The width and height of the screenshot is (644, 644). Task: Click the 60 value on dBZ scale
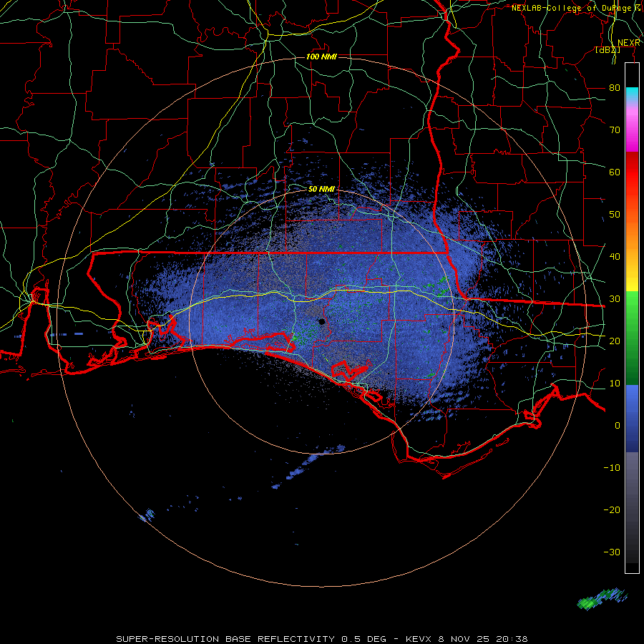(x=615, y=172)
